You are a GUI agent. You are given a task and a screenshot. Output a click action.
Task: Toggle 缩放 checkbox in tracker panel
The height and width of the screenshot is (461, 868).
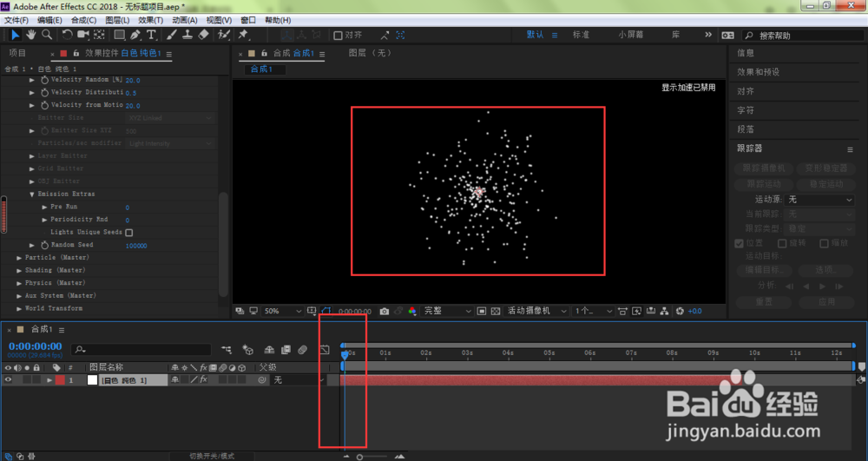pyautogui.click(x=824, y=243)
